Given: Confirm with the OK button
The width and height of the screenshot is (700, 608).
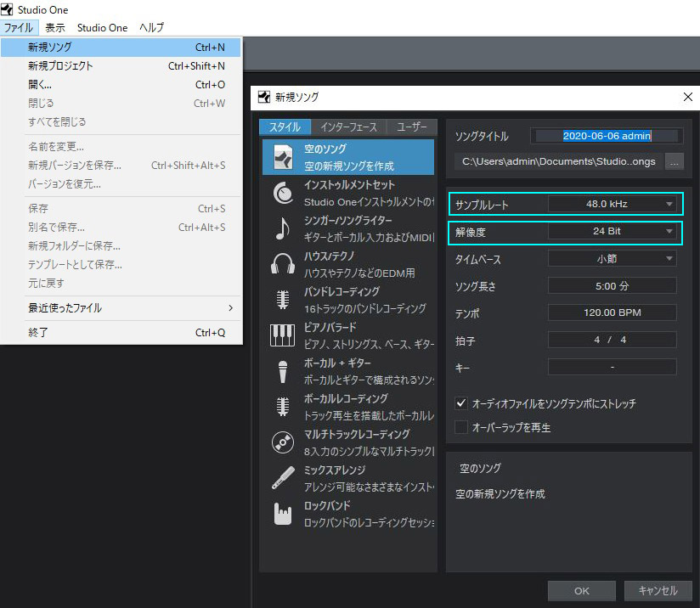Looking at the screenshot, I should coord(582,591).
